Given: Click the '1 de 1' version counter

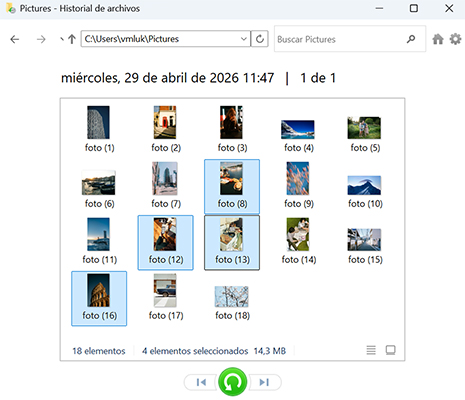Looking at the screenshot, I should [318, 78].
